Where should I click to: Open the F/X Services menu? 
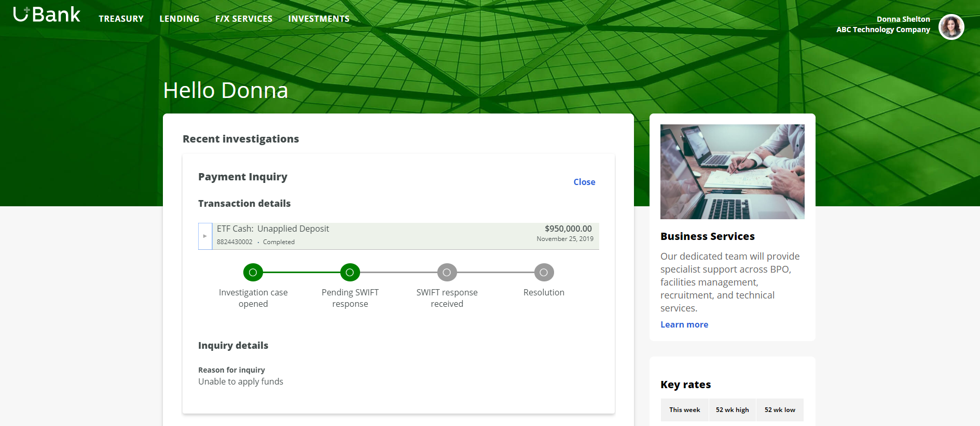coord(243,19)
